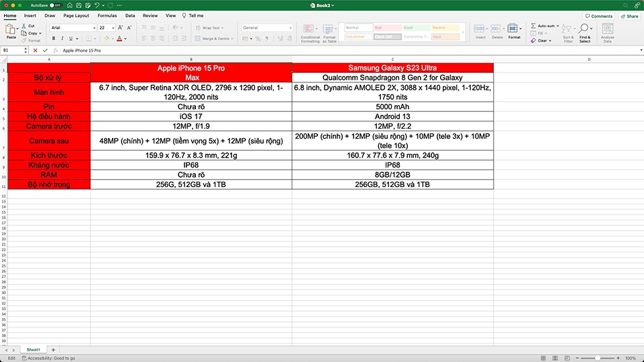
Task: Click the Share button
Action: pos(630,16)
